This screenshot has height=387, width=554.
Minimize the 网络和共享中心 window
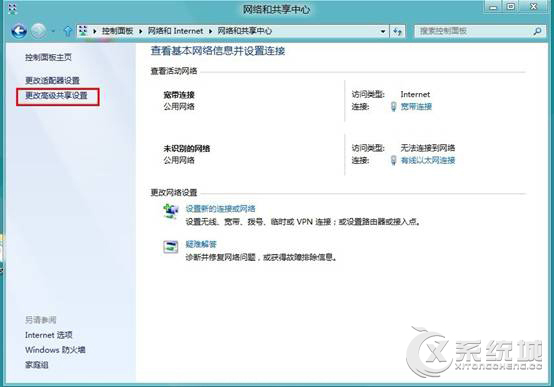[493, 7]
